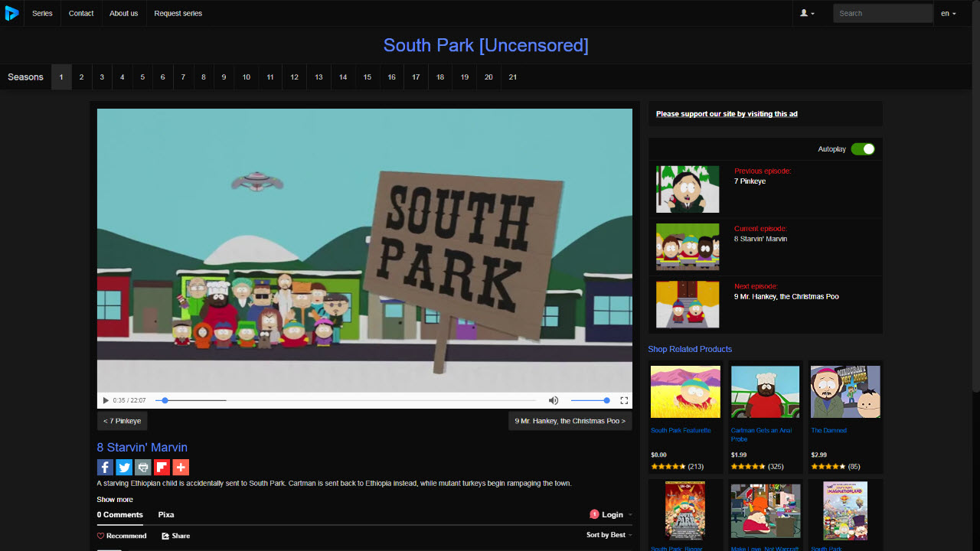
Task: Switch to the Pixa tab
Action: [166, 515]
